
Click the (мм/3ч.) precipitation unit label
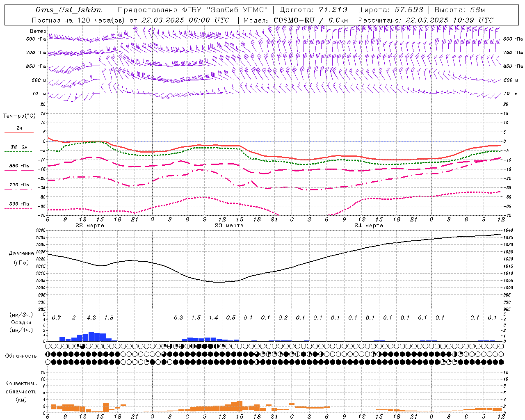click(21, 315)
